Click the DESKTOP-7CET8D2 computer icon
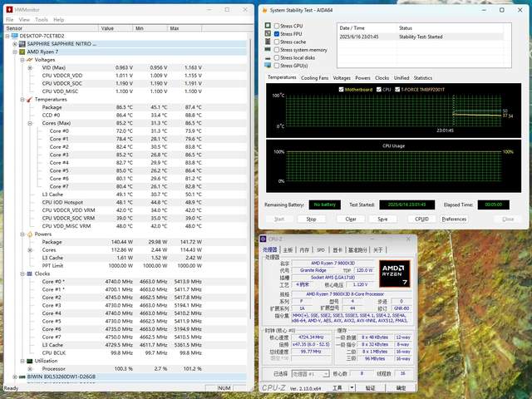 pos(16,36)
